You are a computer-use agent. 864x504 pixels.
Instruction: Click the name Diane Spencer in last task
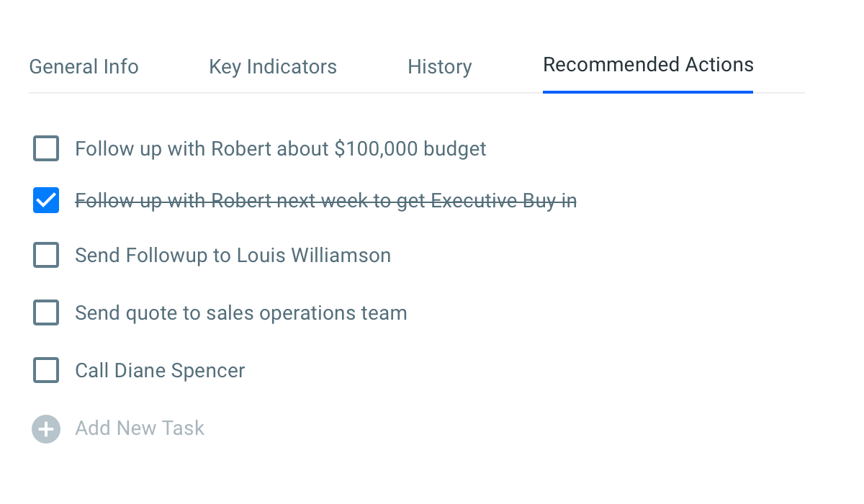pos(179,371)
